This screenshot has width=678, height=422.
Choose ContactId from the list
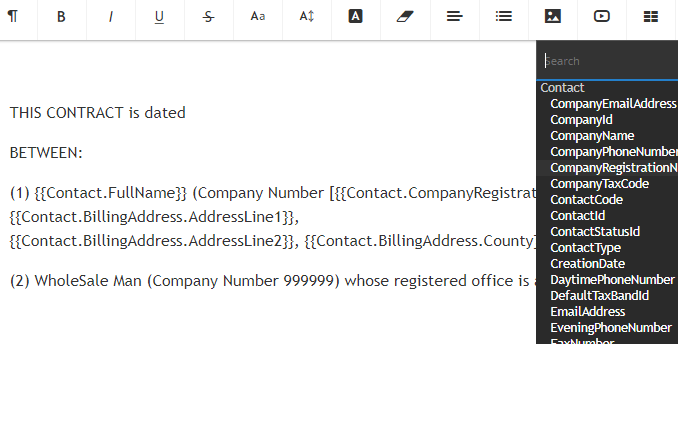pyautogui.click(x=577, y=216)
